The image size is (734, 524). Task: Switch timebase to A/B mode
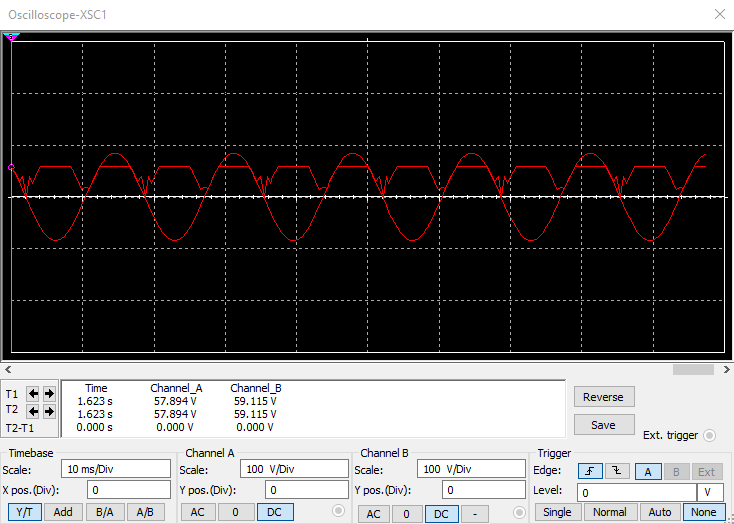point(145,512)
